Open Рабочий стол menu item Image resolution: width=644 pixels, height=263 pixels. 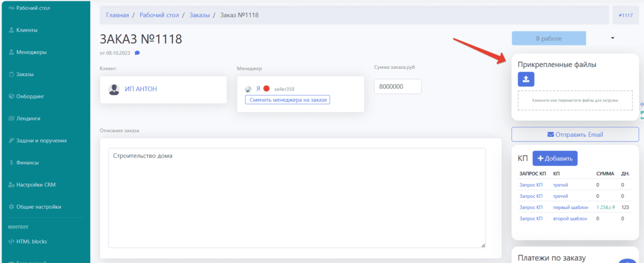[x=33, y=8]
